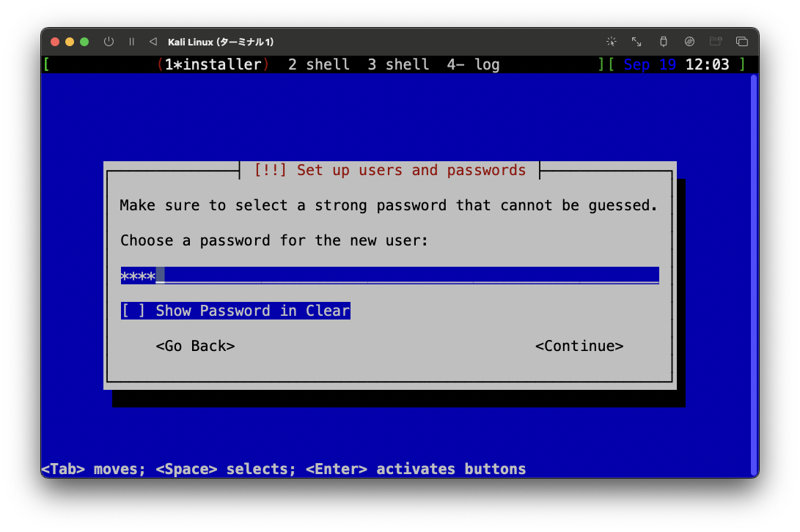Click the password input field

(389, 275)
